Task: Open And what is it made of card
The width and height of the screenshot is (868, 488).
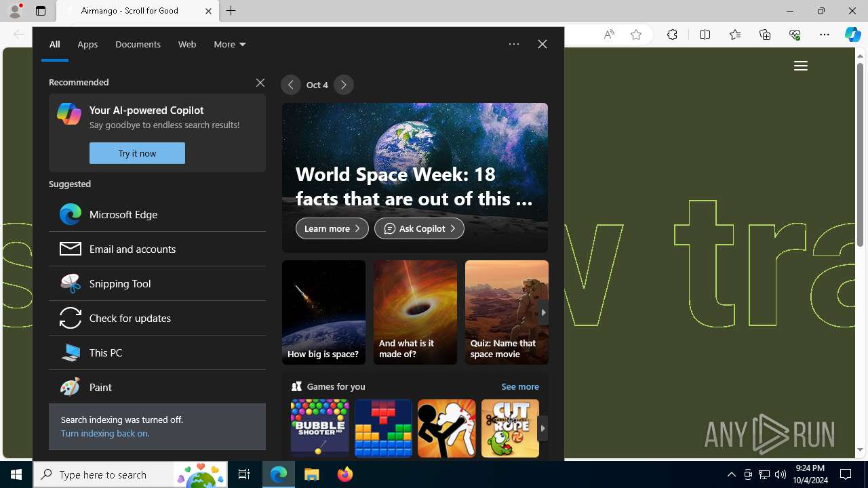Action: pyautogui.click(x=415, y=312)
